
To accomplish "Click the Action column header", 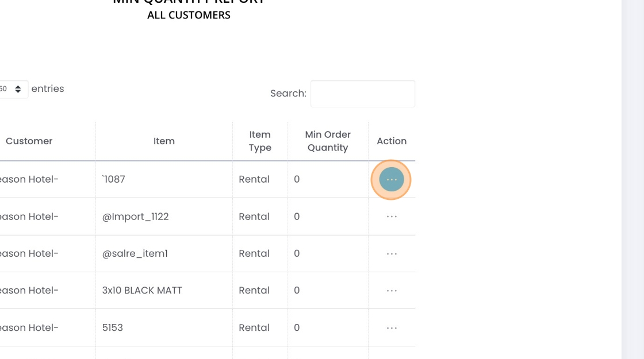I will [x=392, y=141].
